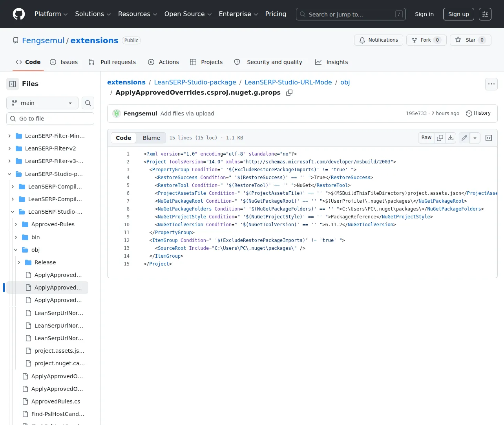Open the edit options dropdown arrow
The image size is (504, 425).
pyautogui.click(x=475, y=138)
